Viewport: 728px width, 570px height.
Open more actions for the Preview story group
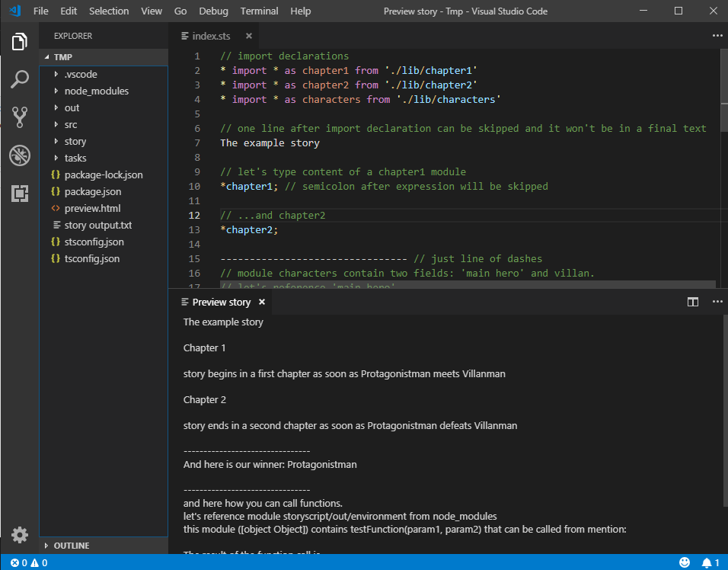pos(717,302)
